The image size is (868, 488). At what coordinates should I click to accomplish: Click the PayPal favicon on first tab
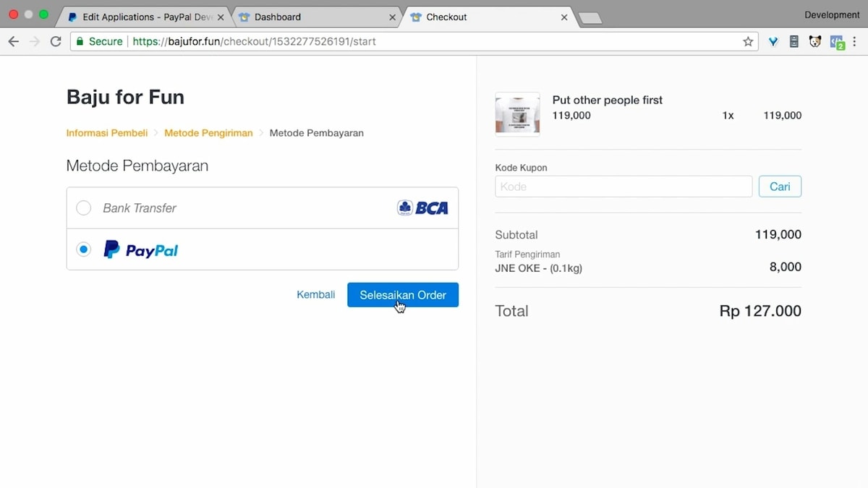point(72,17)
